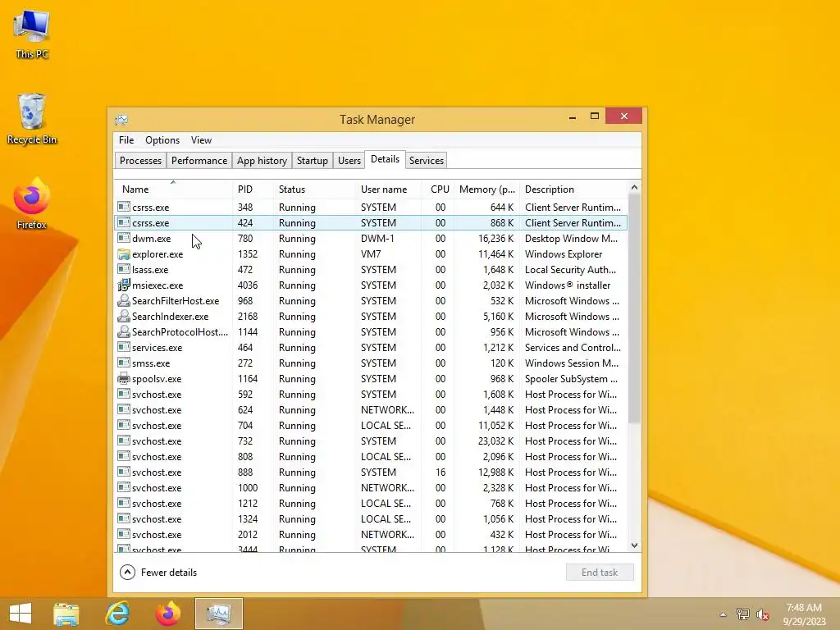Switch to the App history tab
This screenshot has height=630, width=840.
(262, 161)
